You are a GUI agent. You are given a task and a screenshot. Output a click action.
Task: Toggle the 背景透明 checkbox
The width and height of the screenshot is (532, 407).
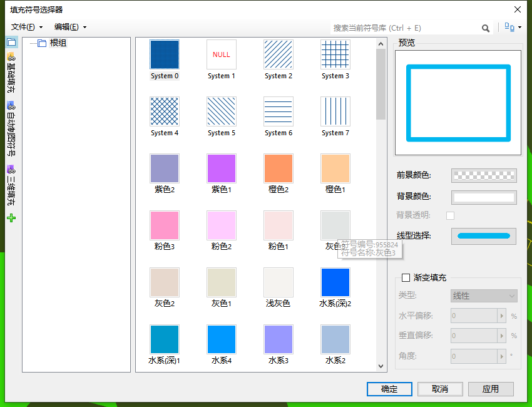450,215
